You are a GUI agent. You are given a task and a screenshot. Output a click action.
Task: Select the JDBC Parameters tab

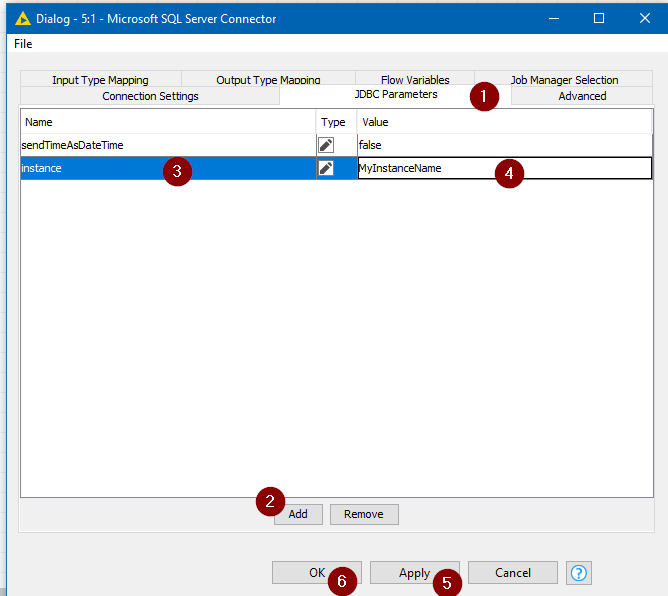[x=396, y=95]
